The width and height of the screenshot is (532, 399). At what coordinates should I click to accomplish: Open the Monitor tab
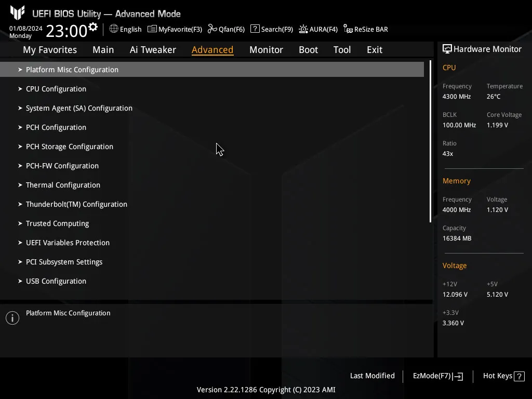pyautogui.click(x=266, y=50)
